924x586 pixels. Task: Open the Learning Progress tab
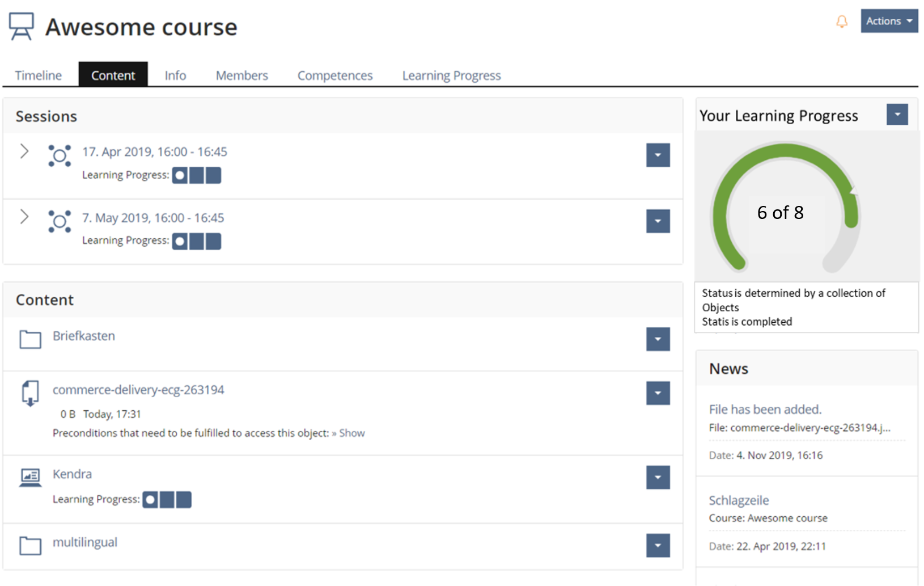451,75
